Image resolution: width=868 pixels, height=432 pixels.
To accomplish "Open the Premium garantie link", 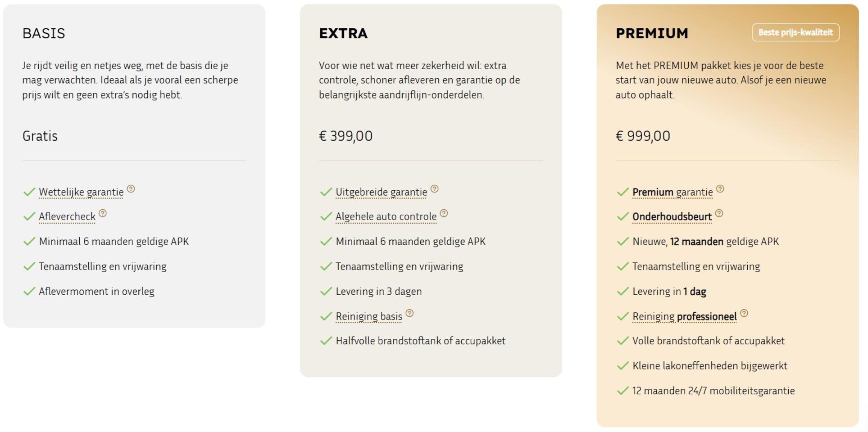I will (673, 192).
